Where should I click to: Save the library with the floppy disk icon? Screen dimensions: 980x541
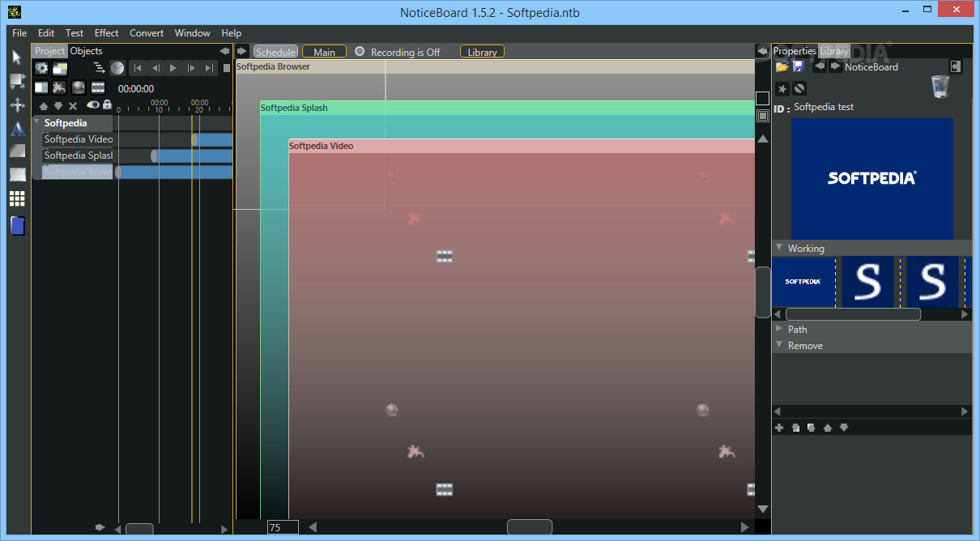pos(798,66)
